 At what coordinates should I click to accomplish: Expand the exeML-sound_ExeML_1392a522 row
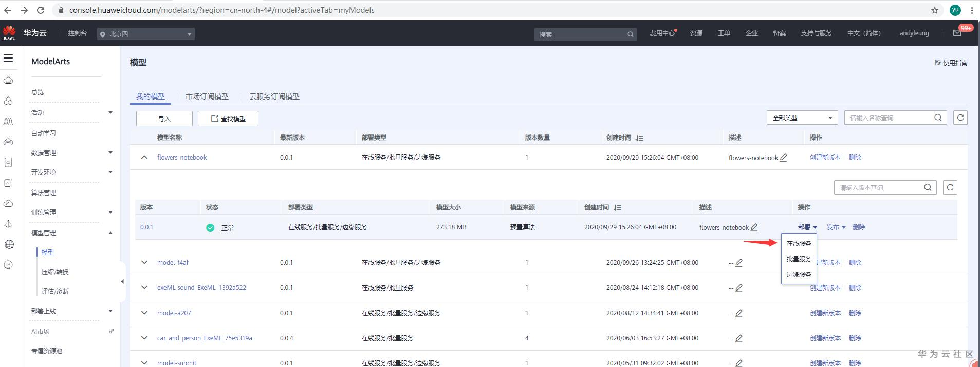144,287
